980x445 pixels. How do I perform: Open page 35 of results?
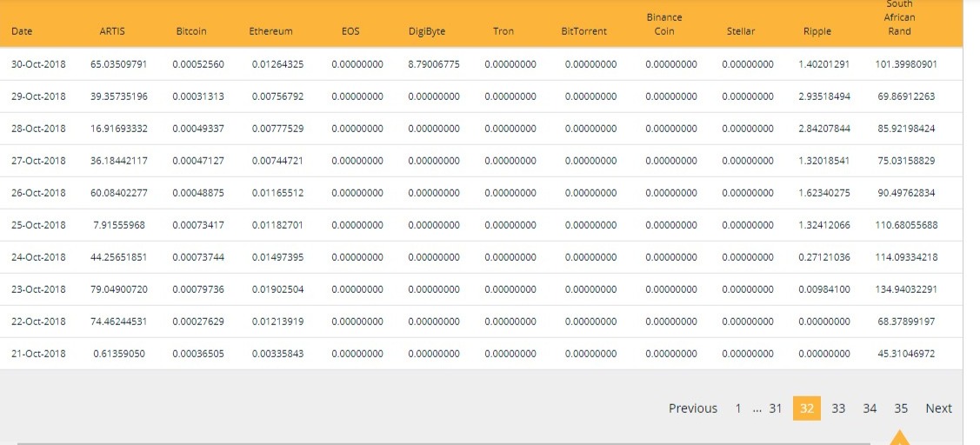tap(901, 408)
